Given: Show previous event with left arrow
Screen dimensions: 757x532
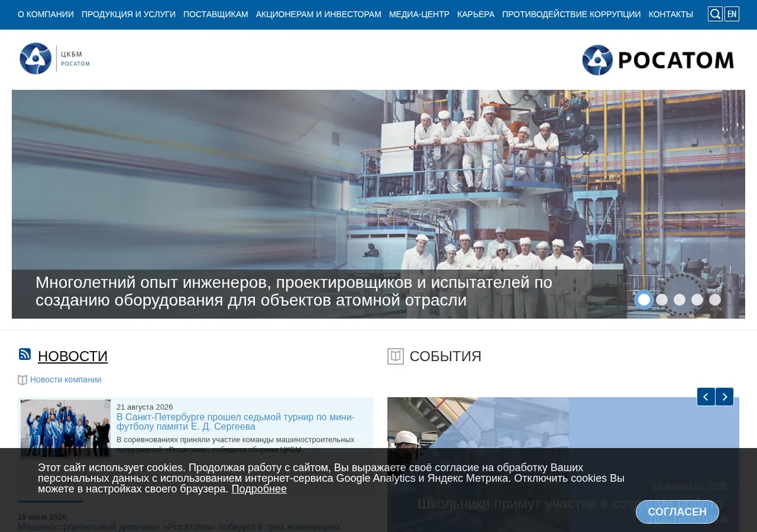Looking at the screenshot, I should pyautogui.click(x=706, y=396).
